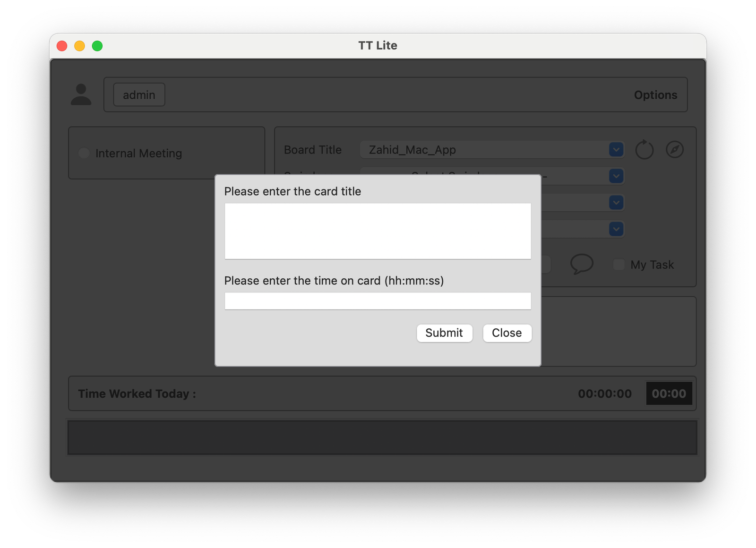Expand the lowest blue dropdown arrow above My Task

616,229
